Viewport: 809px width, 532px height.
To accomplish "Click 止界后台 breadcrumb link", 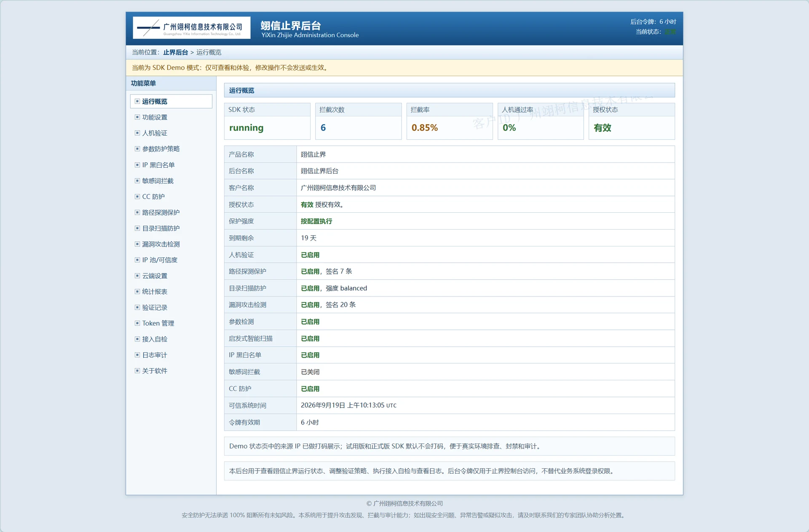I will tap(176, 52).
